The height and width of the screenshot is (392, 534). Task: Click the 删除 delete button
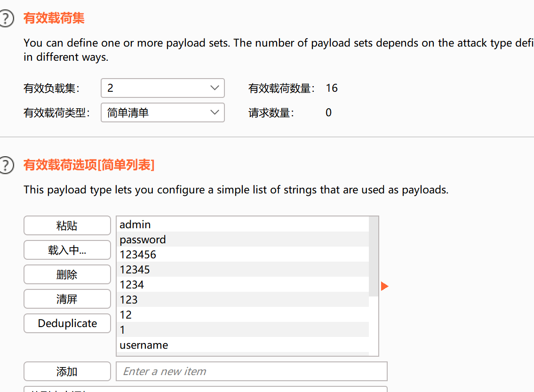pyautogui.click(x=67, y=275)
